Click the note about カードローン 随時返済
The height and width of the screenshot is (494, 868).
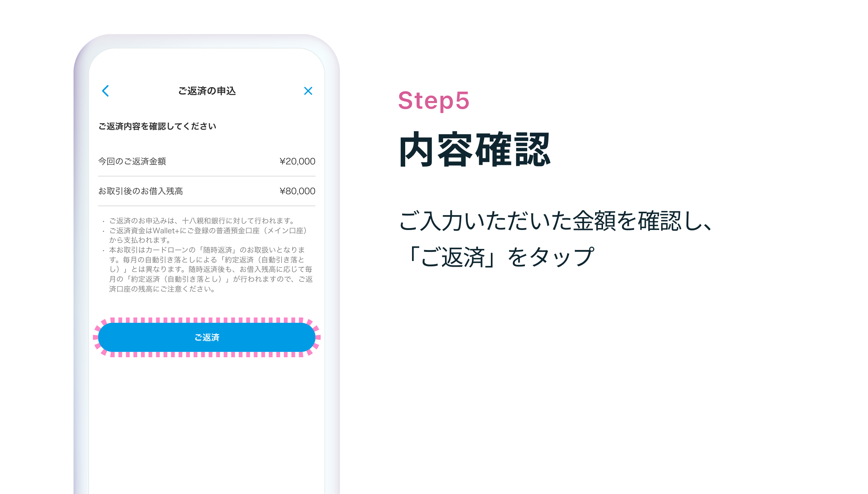(208, 269)
